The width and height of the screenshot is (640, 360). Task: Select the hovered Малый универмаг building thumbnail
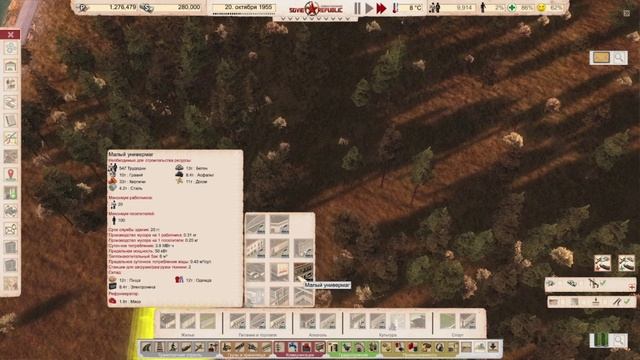303,271
